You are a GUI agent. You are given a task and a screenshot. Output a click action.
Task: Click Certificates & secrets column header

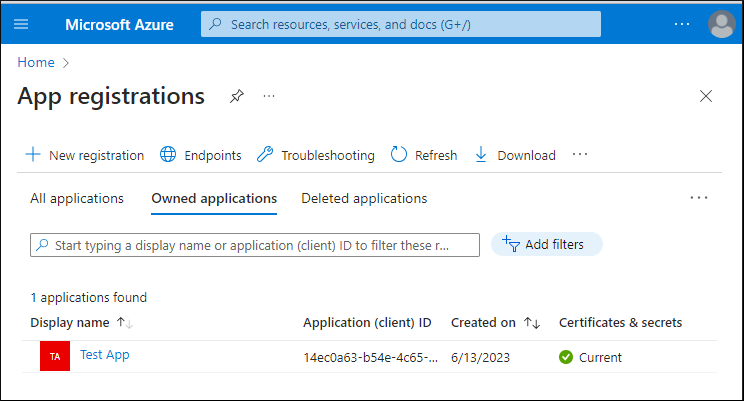pos(620,323)
